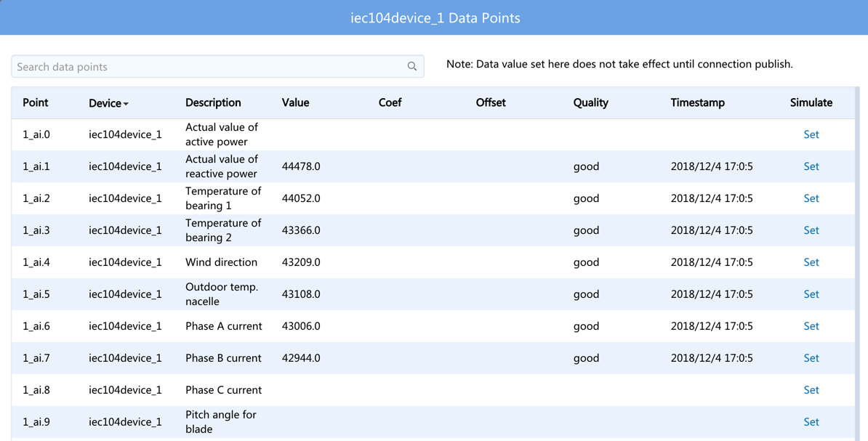Screen dimensions: 868x441
Task: Click the Timestamp column header
Action: point(697,102)
